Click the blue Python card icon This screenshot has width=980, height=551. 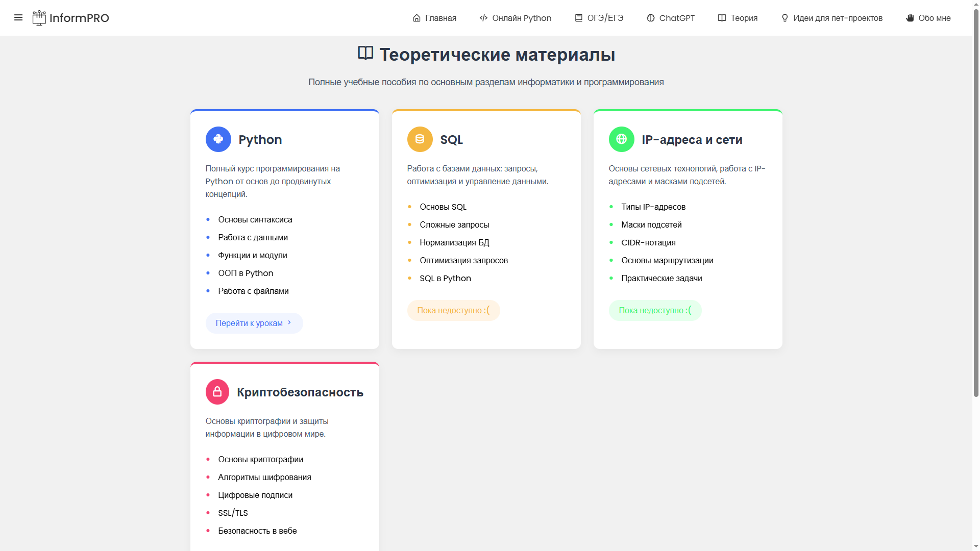(x=218, y=139)
